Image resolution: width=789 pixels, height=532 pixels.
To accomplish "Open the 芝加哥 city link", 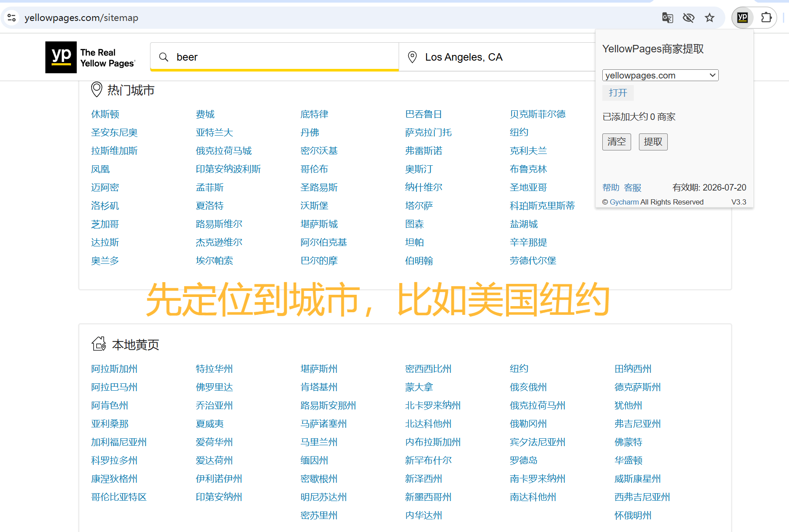I will [105, 224].
